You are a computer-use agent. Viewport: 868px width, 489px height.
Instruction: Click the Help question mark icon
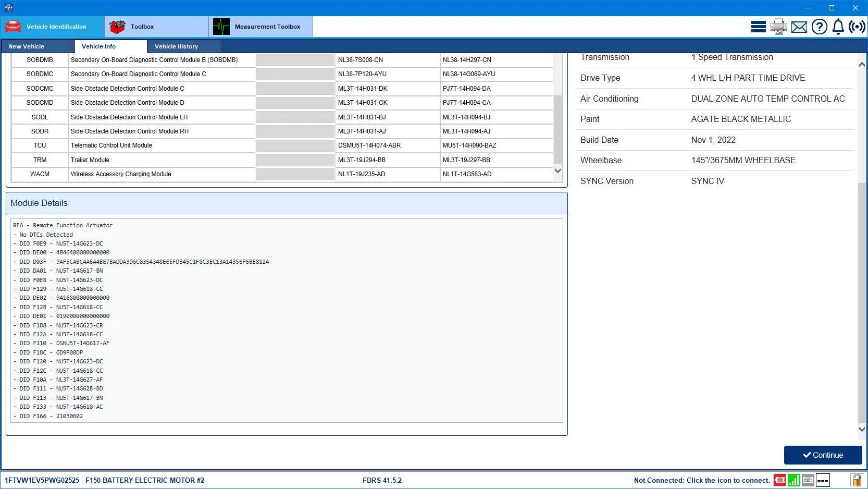pos(819,27)
